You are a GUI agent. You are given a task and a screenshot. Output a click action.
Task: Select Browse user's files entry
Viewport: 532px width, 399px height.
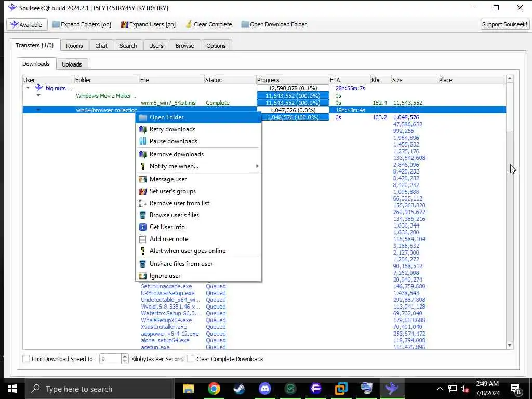(x=198, y=215)
